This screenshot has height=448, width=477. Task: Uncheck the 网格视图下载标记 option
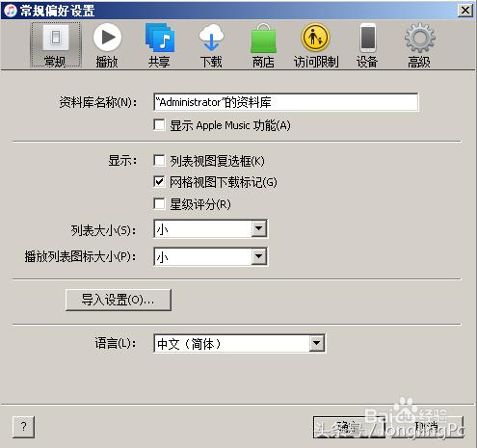tap(159, 182)
